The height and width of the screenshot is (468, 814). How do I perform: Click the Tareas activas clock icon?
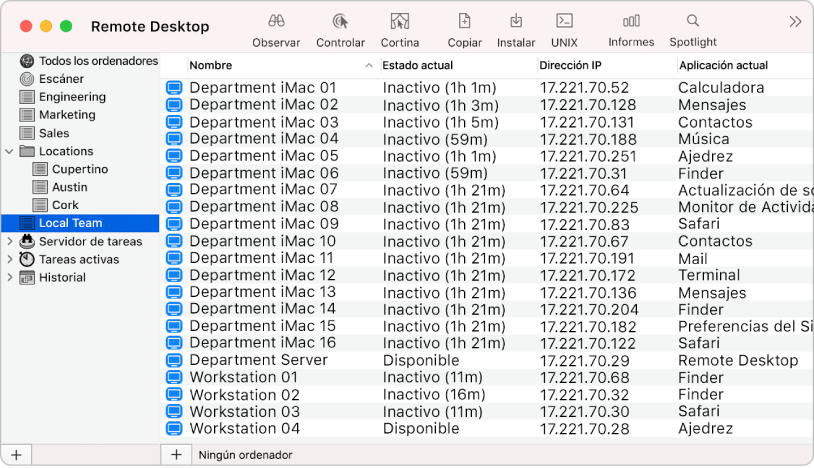(26, 259)
